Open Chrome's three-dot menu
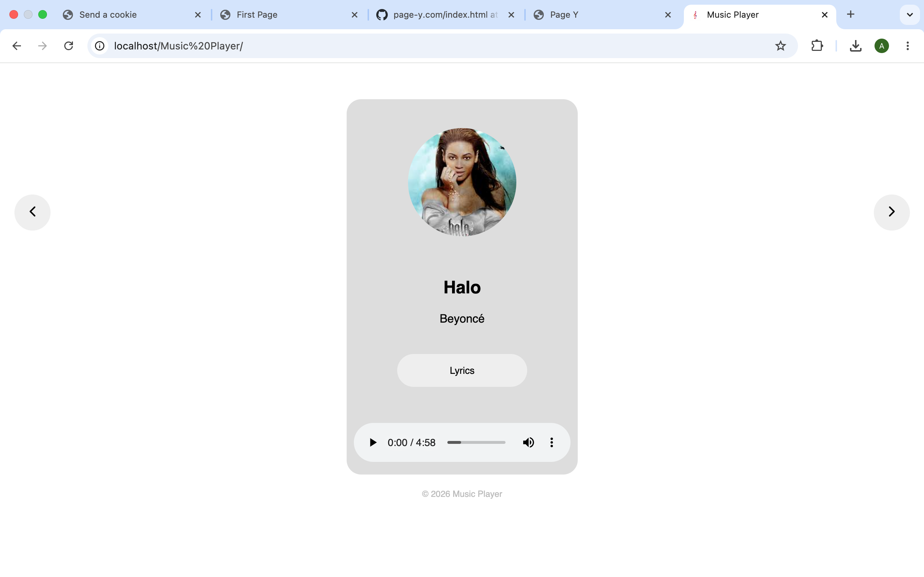This screenshot has height=577, width=924. pos(907,46)
